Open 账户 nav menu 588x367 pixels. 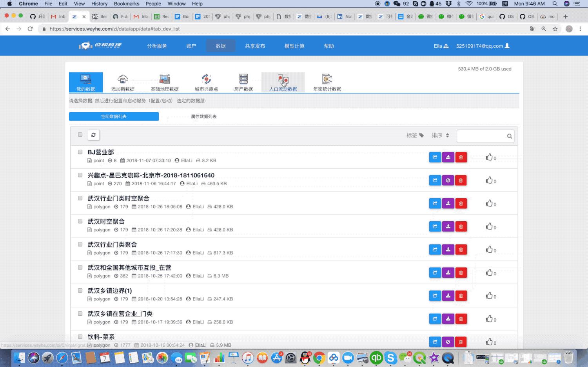tap(191, 46)
